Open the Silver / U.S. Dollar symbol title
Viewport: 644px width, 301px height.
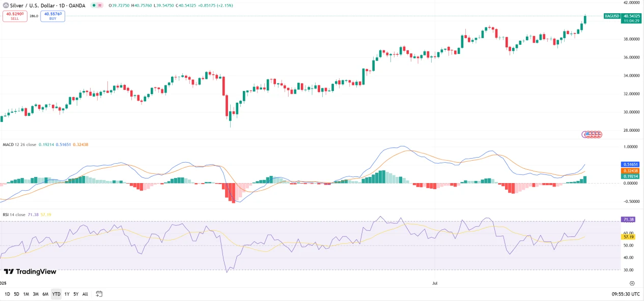point(48,6)
